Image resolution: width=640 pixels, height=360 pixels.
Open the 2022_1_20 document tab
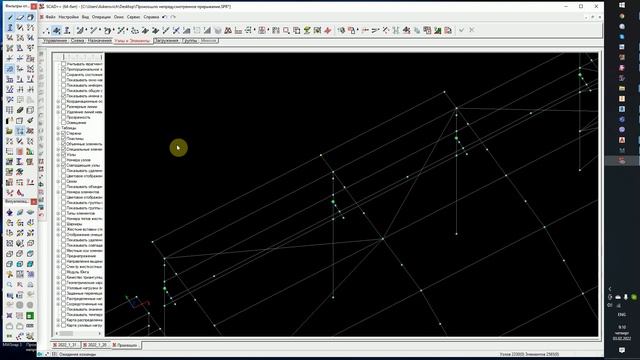tap(96, 345)
